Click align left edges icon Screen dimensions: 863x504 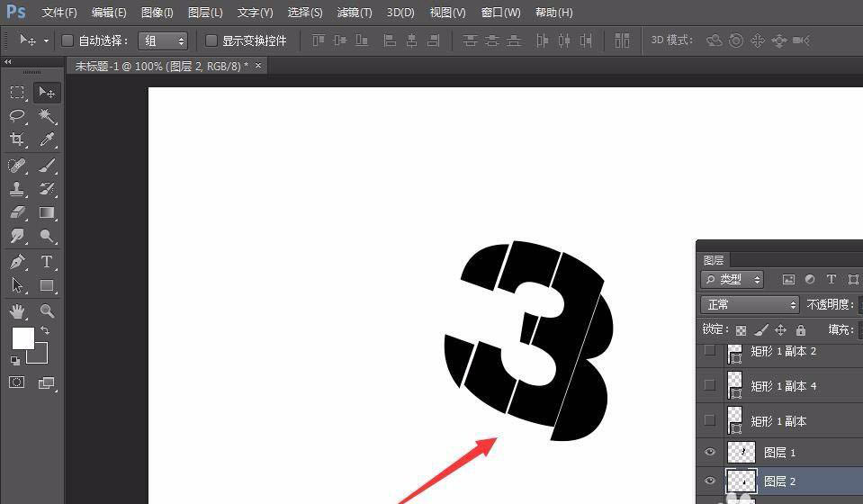point(389,40)
